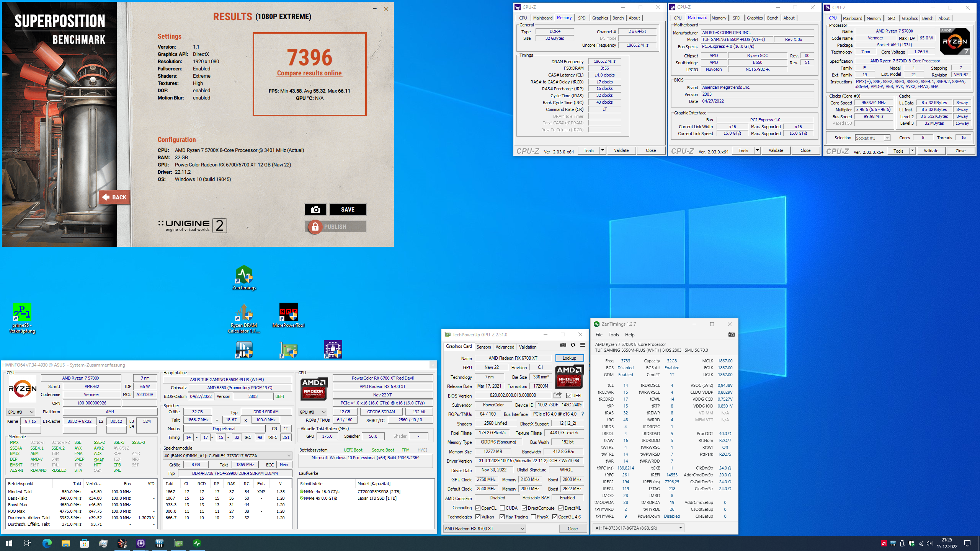Image resolution: width=980 pixels, height=551 pixels.
Task: Toggle PhysX checkbox in GPU-Z
Action: point(533,517)
